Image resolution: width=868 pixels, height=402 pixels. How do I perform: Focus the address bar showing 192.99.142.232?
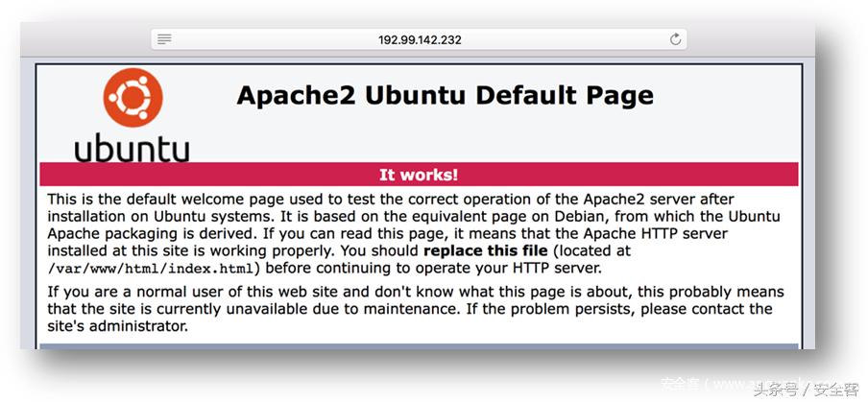[x=420, y=39]
